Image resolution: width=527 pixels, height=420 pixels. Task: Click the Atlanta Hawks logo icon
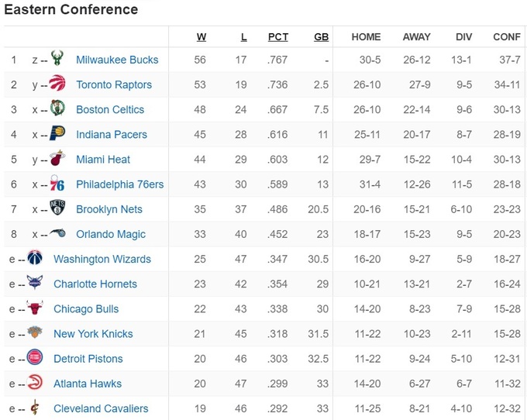[x=36, y=384]
